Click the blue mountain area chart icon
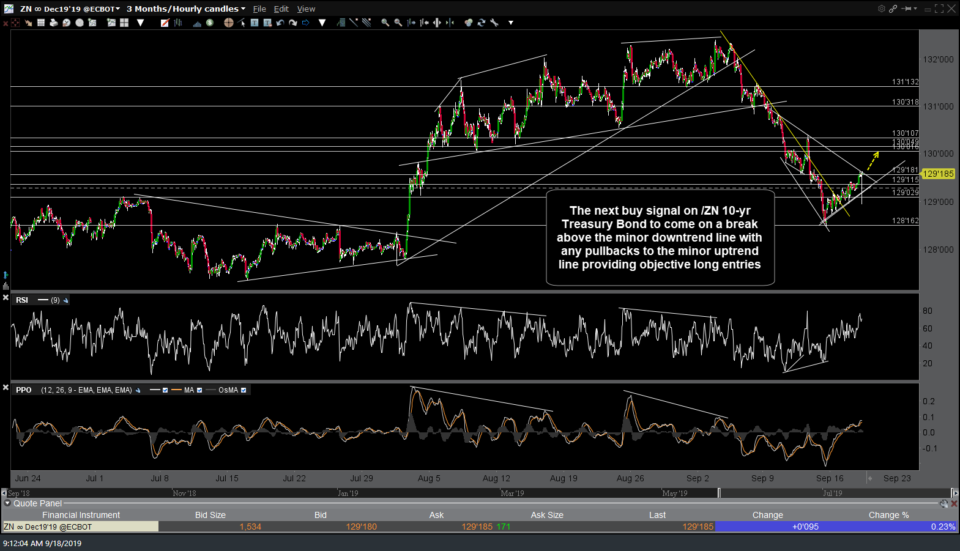Screen dimensions: 960x551 click(197, 23)
